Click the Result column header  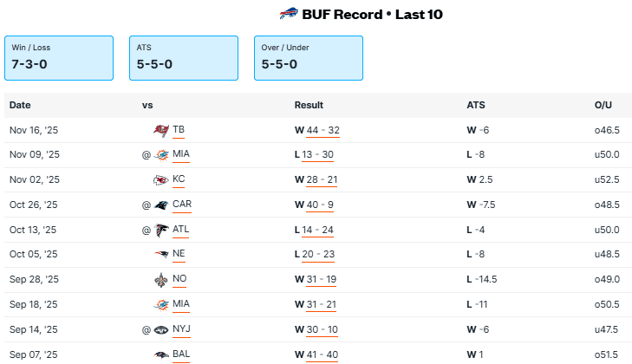(x=309, y=105)
